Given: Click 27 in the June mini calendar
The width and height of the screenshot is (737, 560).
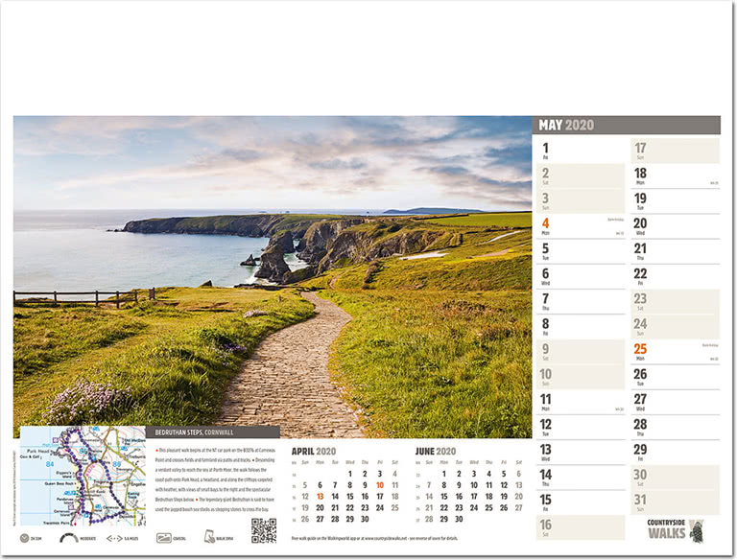Looking at the screenshot, I should pyautogui.click(x=518, y=508).
